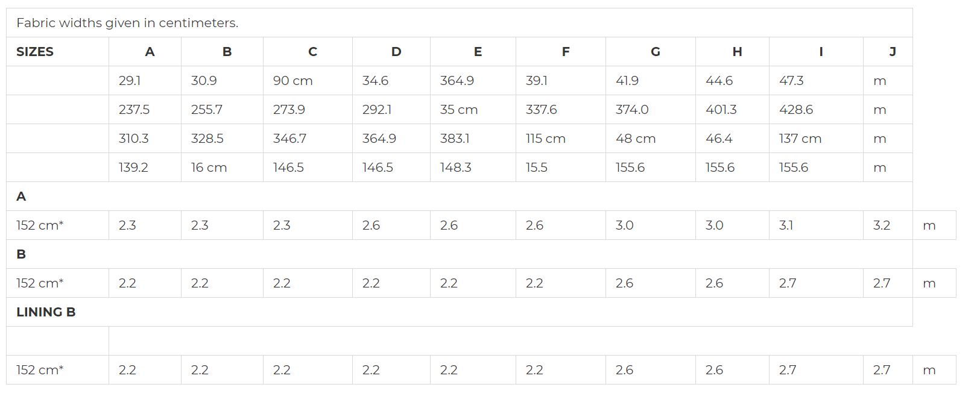Click column header G
The width and height of the screenshot is (980, 402).
655,52
